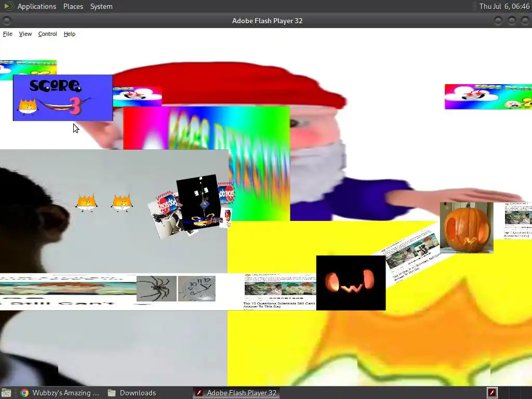Select Adobe Flash Player 32 taskbar button
The height and width of the screenshot is (399, 532).
point(236,393)
